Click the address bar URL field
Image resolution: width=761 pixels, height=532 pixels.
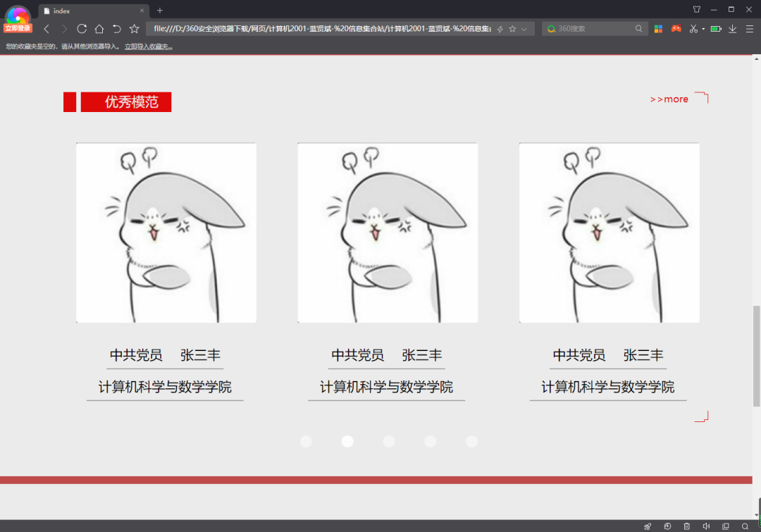point(322,29)
